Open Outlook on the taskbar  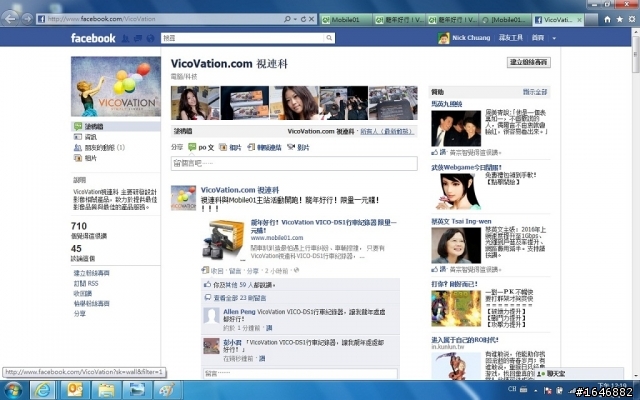[75, 390]
